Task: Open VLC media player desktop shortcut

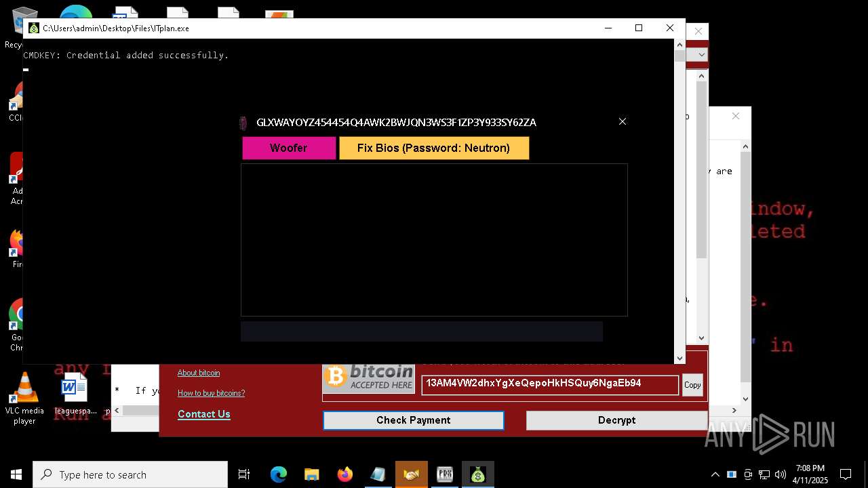Action: (24, 399)
